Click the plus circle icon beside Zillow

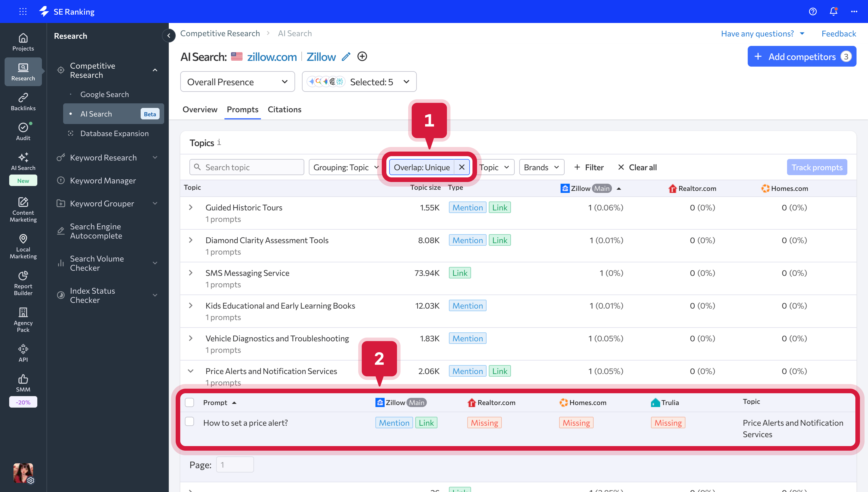(362, 57)
